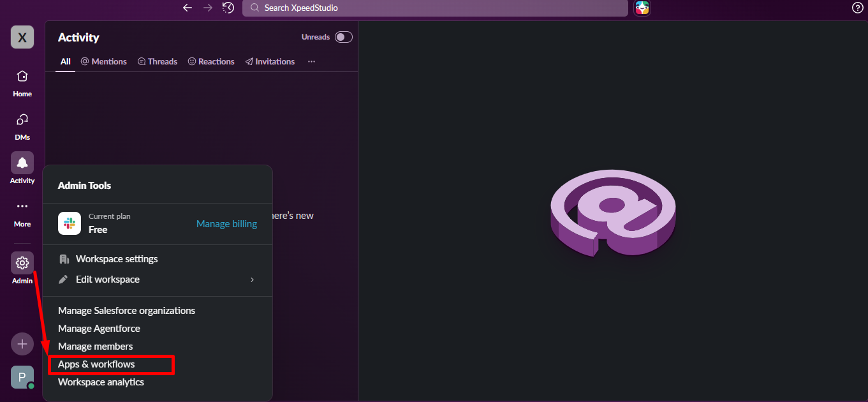Choose Manage members from Admin Tools
Image resolution: width=868 pixels, height=402 pixels.
pos(94,346)
